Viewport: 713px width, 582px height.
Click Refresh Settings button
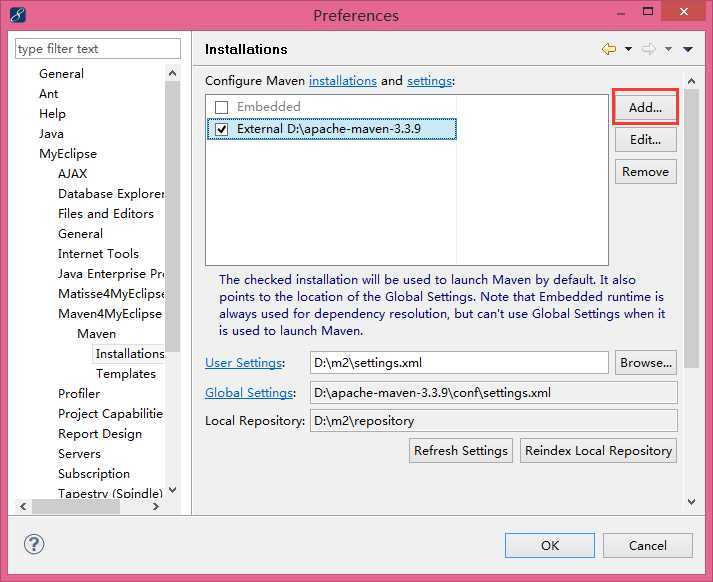pyautogui.click(x=461, y=451)
